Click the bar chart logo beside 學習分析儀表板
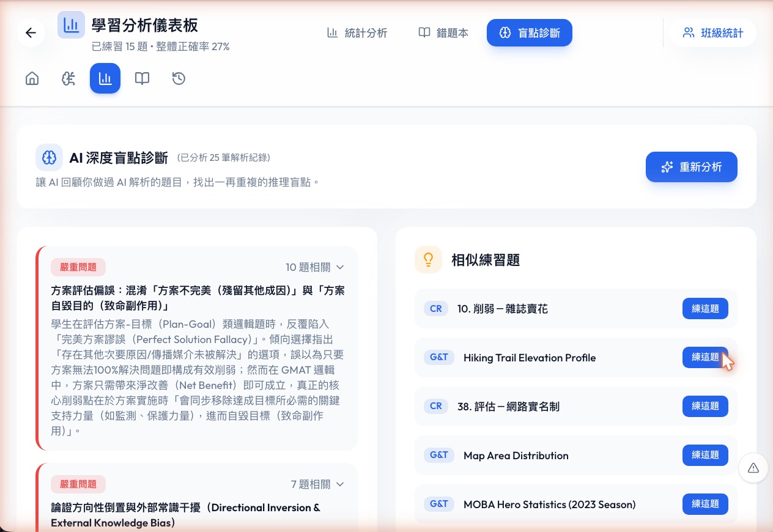Screen dimensions: 773x532 point(71,25)
